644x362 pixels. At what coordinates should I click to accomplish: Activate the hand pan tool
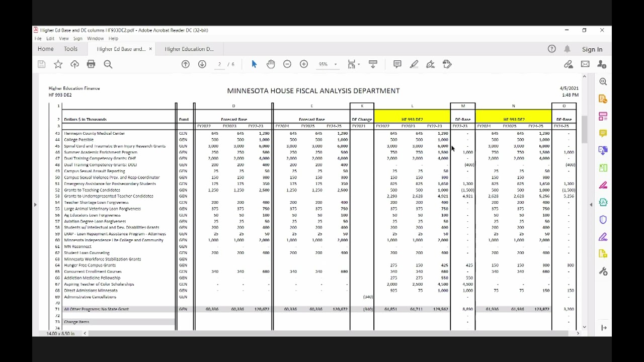coord(271,64)
